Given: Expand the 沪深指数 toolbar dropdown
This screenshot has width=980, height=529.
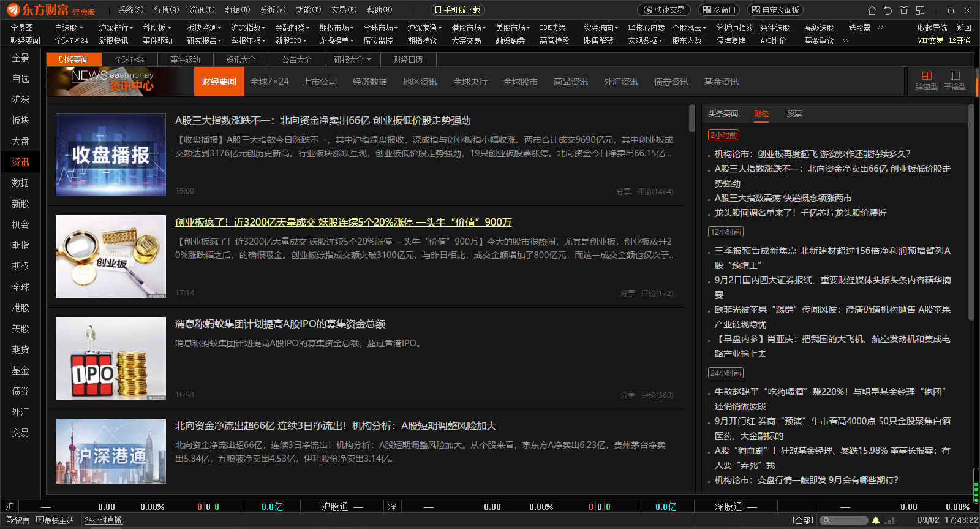Looking at the screenshot, I should click(248, 28).
